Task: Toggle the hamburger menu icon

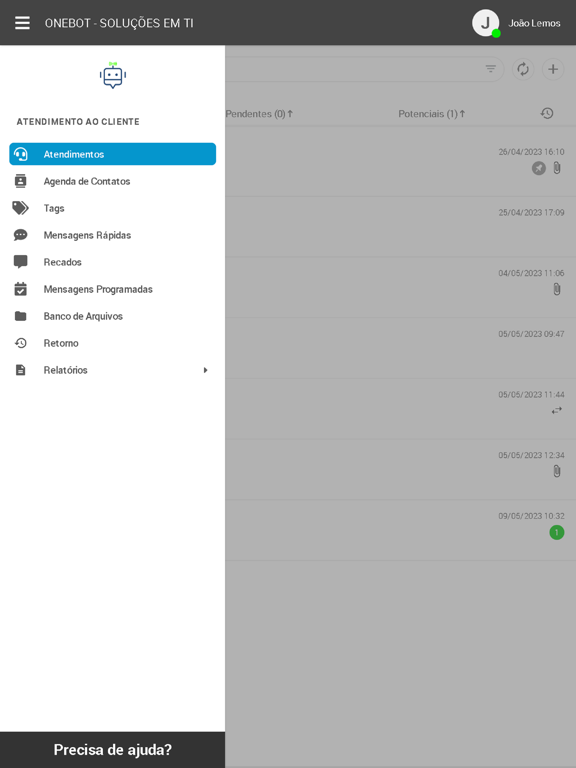Action: 22,23
